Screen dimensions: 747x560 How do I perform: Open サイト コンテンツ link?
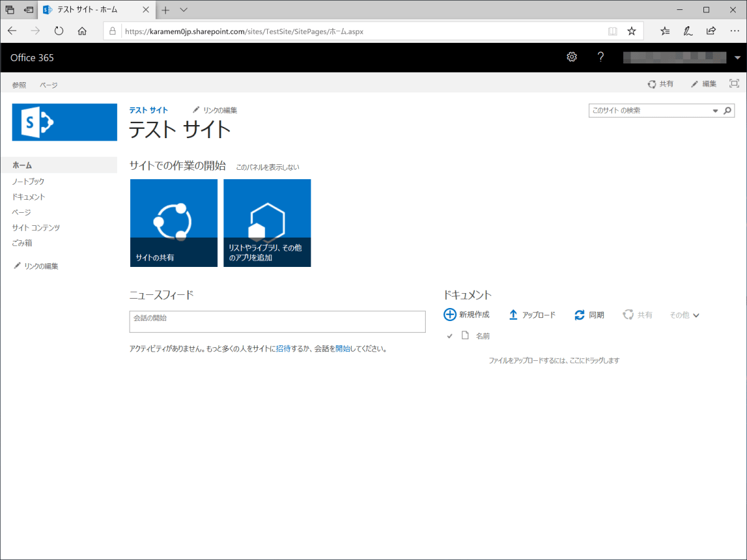coord(36,228)
